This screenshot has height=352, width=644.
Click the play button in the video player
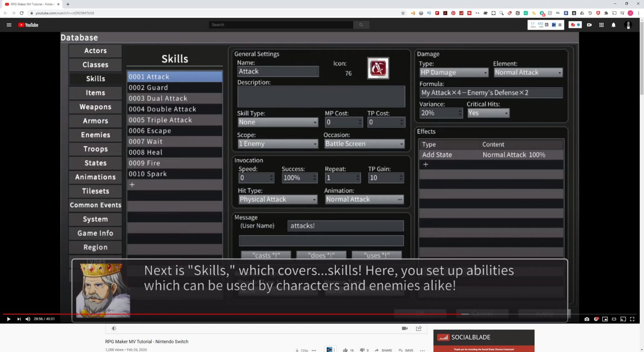pos(9,319)
